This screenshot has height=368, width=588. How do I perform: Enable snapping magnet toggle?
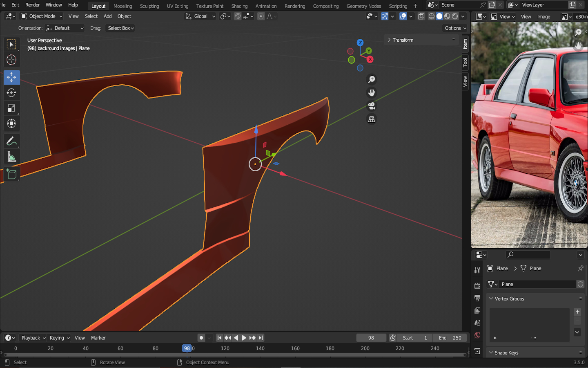(x=237, y=16)
